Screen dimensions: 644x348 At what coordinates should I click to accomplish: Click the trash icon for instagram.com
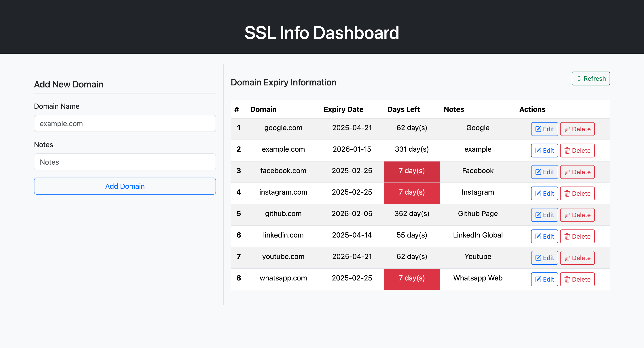click(x=567, y=194)
